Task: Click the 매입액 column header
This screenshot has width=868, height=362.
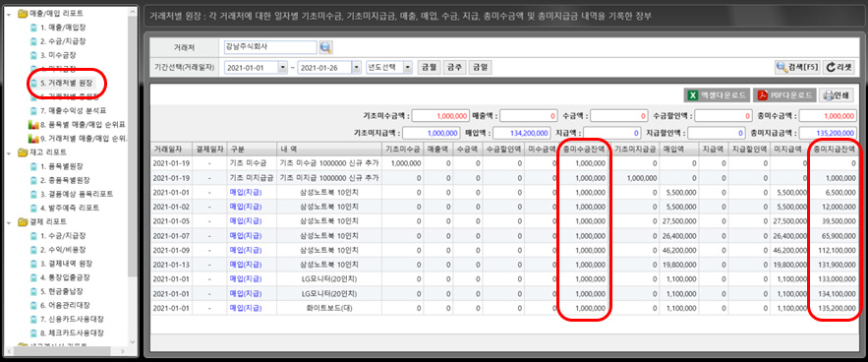Action: point(680,150)
